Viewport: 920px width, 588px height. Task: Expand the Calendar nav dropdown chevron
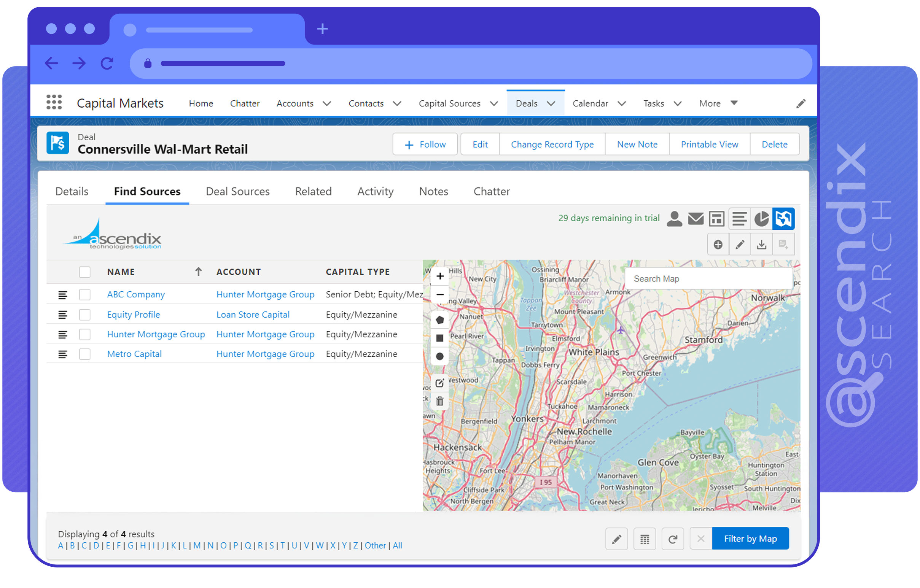pyautogui.click(x=622, y=103)
